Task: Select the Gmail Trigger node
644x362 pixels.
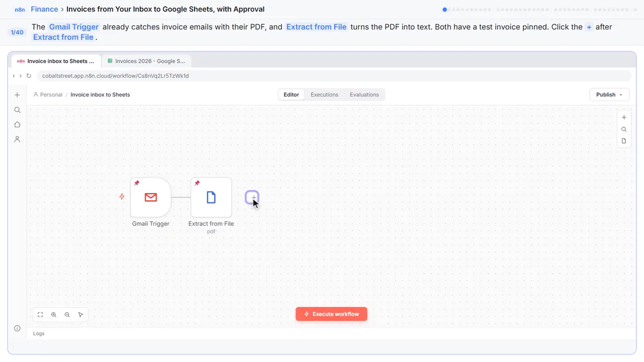Action: (x=150, y=197)
